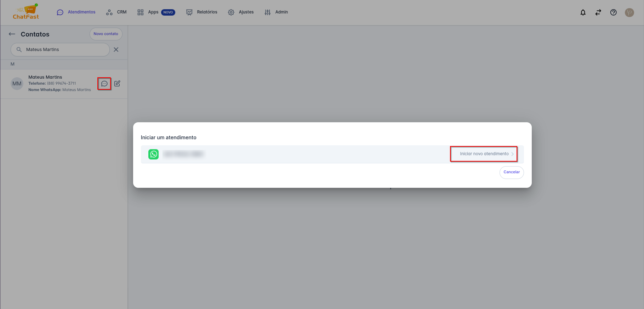Viewport: 644px width, 309px height.
Task: Open the Atendimentos menu
Action: tap(76, 12)
